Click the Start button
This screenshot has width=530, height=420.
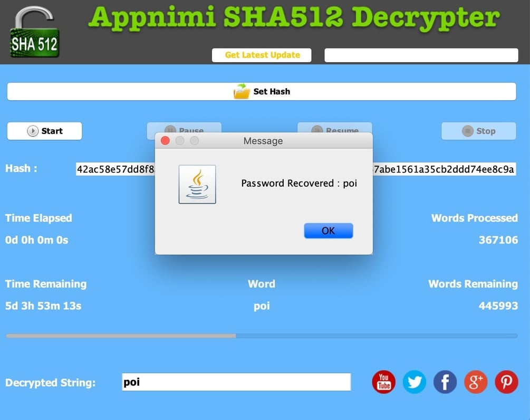45,131
